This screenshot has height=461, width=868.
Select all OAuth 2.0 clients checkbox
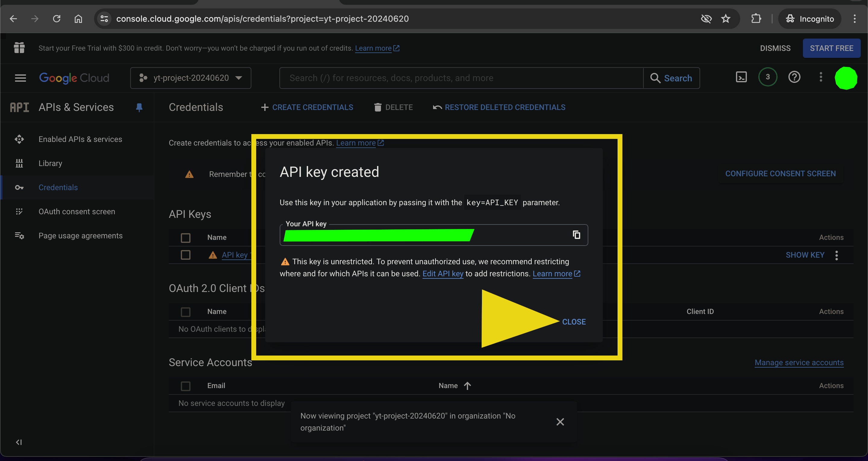(x=186, y=312)
